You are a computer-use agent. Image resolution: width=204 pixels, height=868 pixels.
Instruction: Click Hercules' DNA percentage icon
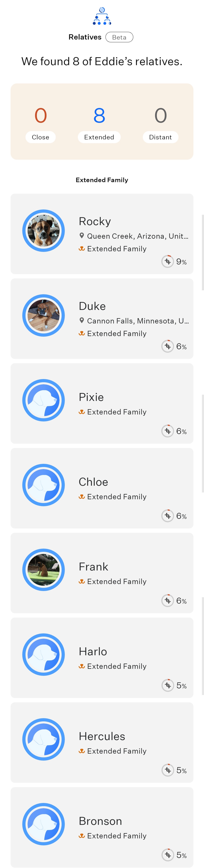[x=168, y=770]
